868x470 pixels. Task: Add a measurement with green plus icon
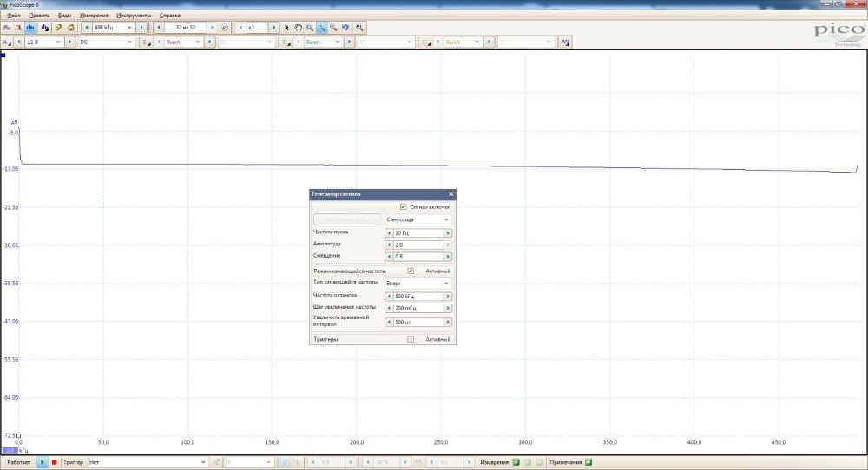516,462
